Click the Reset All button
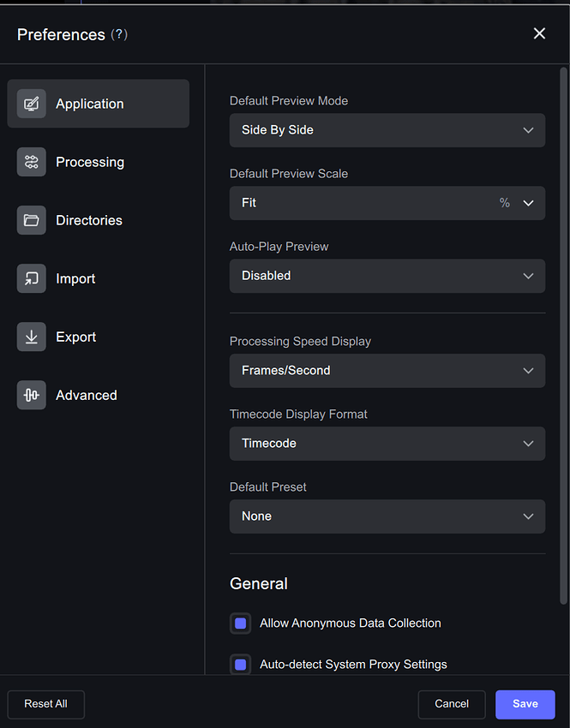Viewport: 570px width, 728px height. [45, 704]
